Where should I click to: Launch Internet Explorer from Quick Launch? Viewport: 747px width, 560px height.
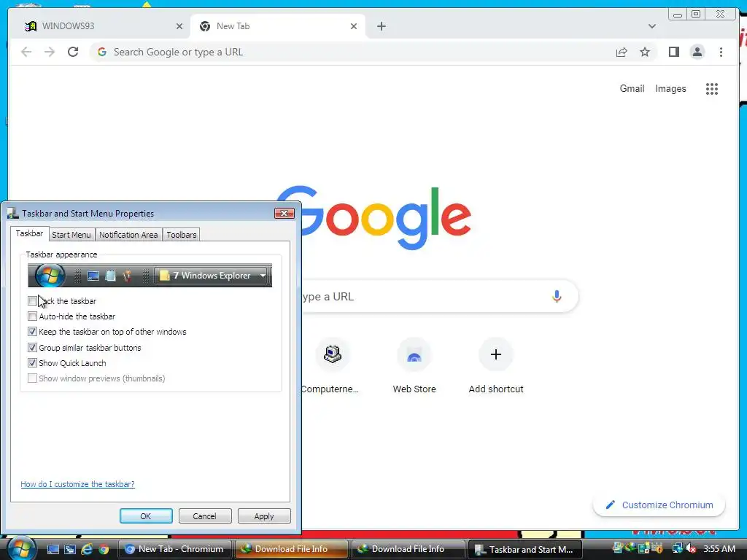click(88, 549)
